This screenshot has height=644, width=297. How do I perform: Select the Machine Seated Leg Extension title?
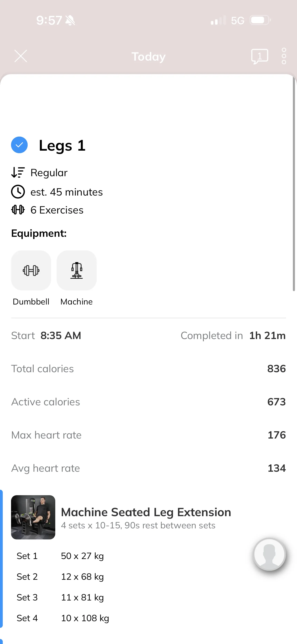click(x=146, y=512)
